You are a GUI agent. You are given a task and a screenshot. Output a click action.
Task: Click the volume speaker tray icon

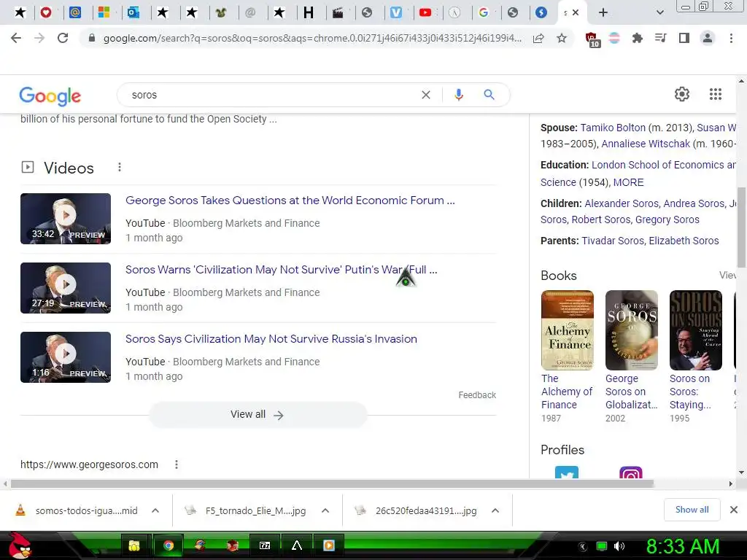click(x=619, y=546)
